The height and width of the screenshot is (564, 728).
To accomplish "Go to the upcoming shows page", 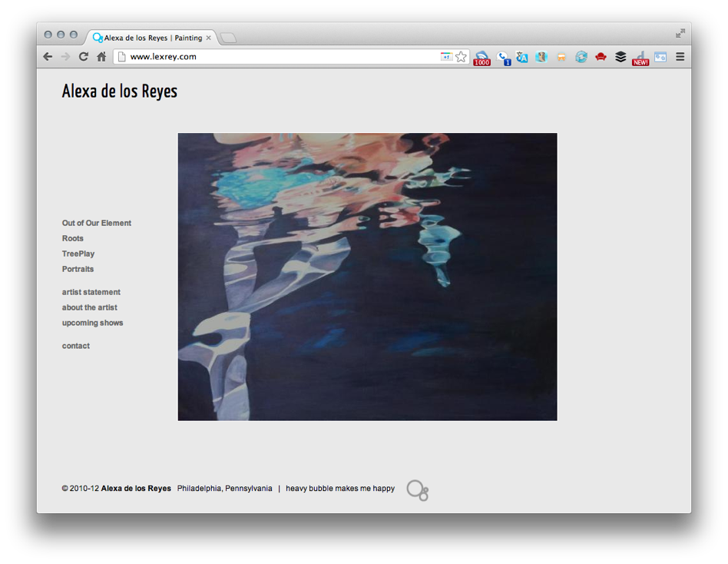I will click(x=92, y=323).
